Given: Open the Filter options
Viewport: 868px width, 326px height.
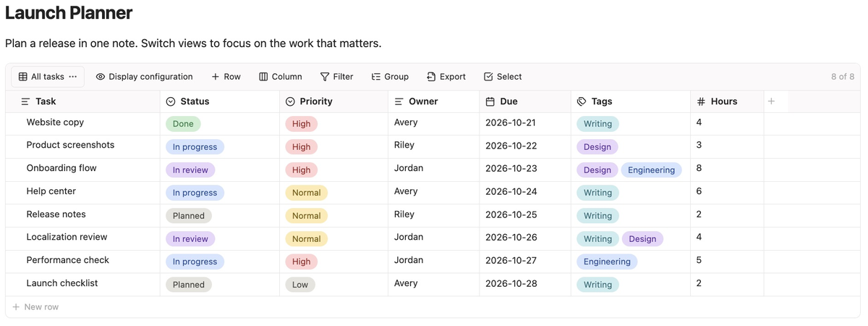Looking at the screenshot, I should click(x=336, y=77).
